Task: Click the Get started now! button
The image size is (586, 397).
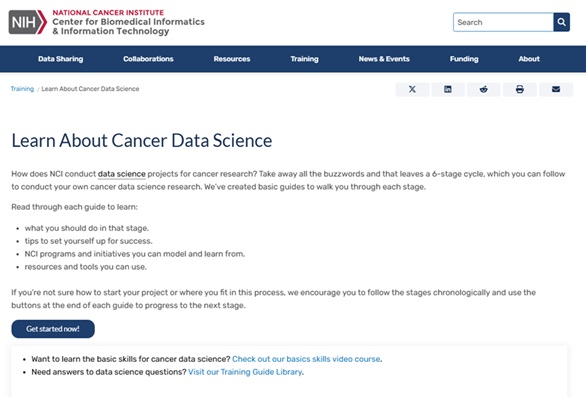Action: pyautogui.click(x=53, y=329)
